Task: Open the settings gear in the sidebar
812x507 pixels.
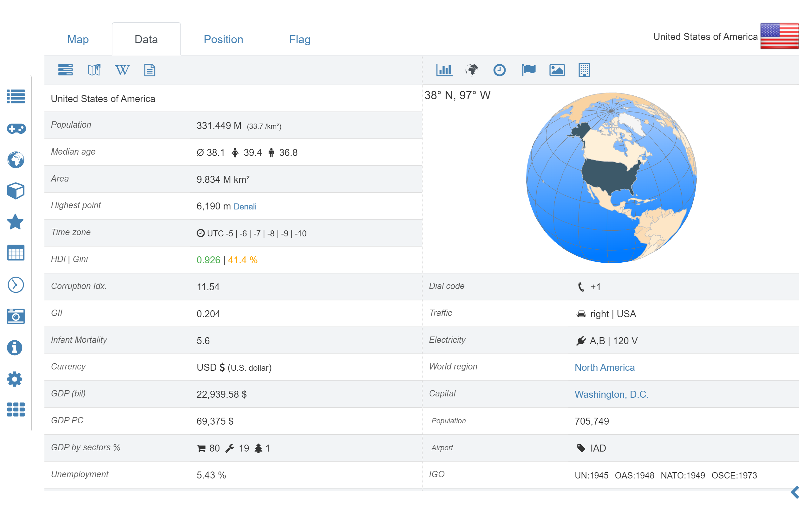Action: [x=15, y=379]
